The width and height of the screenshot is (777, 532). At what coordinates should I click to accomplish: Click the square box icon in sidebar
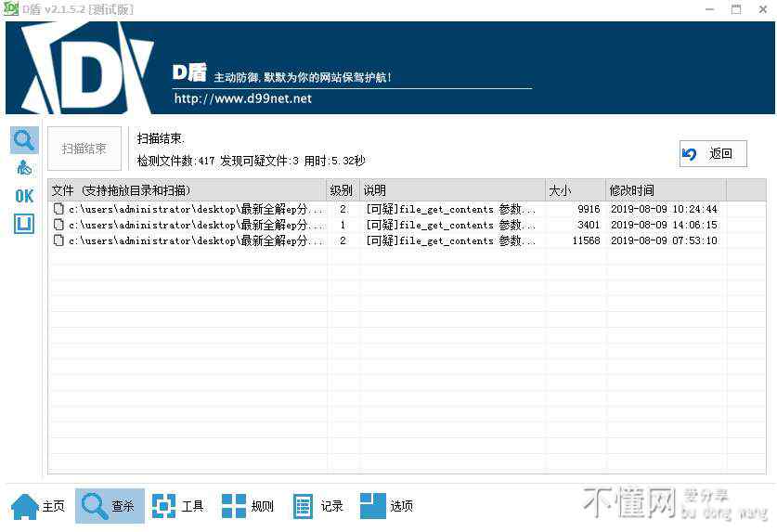point(24,224)
